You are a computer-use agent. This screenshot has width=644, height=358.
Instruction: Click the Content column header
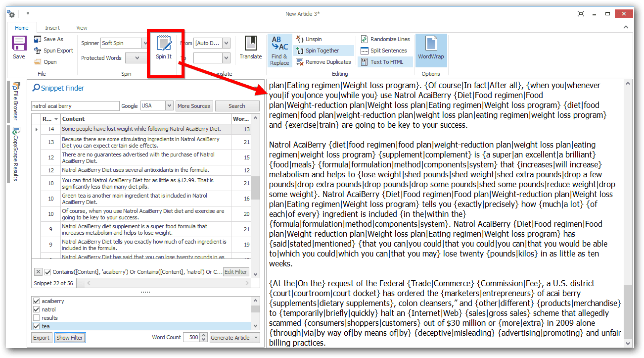point(145,119)
